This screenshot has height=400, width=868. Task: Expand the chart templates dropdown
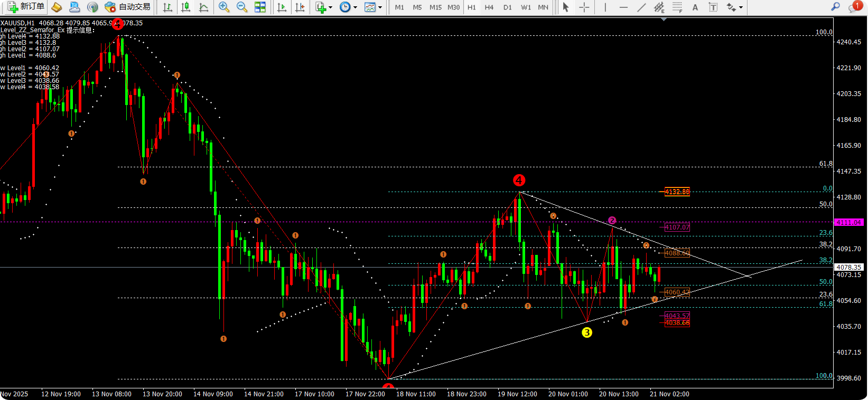click(372, 7)
